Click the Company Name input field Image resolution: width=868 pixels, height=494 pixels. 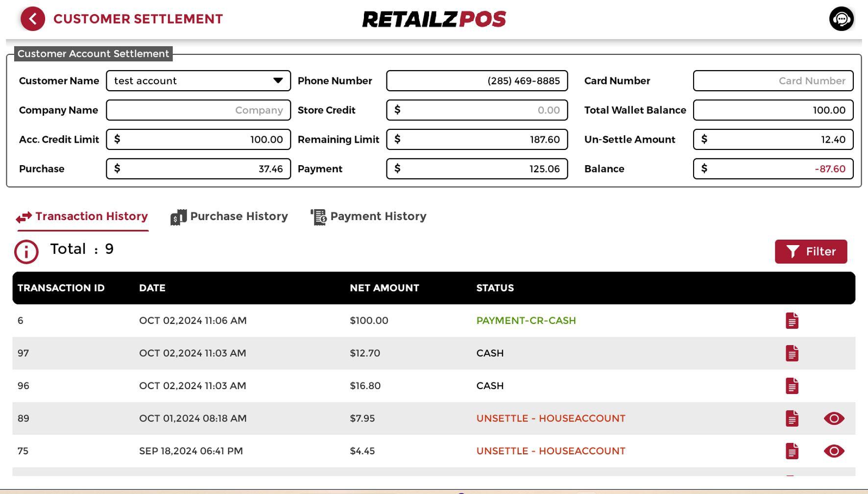click(x=198, y=110)
